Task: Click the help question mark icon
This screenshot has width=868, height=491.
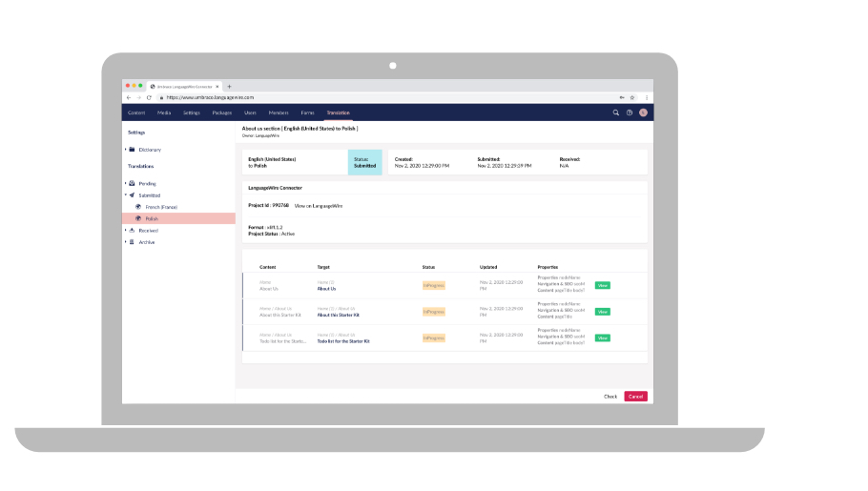Action: (630, 113)
